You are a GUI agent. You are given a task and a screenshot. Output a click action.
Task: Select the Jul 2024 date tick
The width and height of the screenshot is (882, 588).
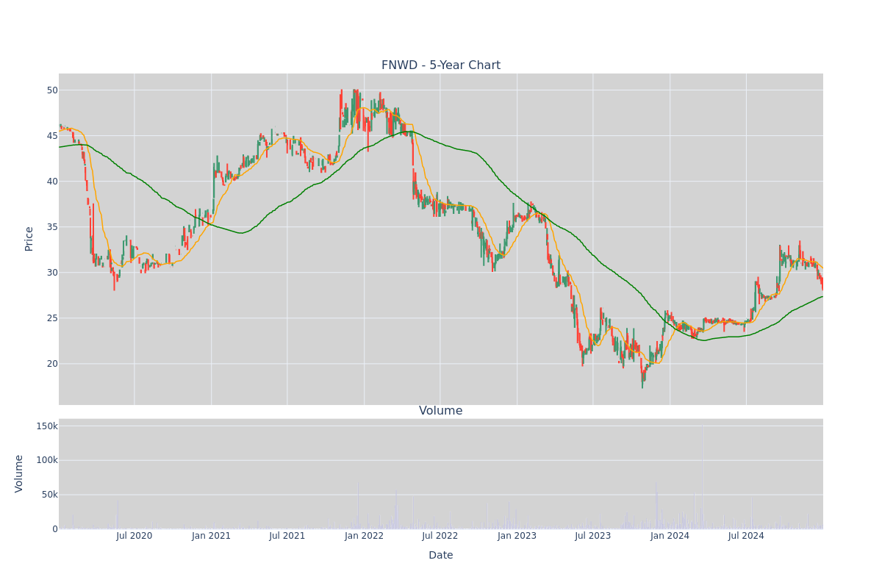pyautogui.click(x=746, y=536)
